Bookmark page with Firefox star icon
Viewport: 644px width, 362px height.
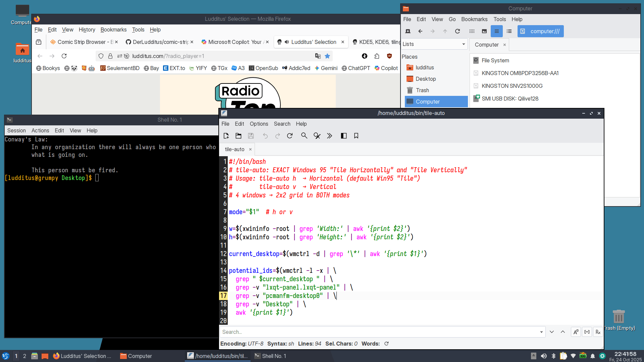point(327,56)
